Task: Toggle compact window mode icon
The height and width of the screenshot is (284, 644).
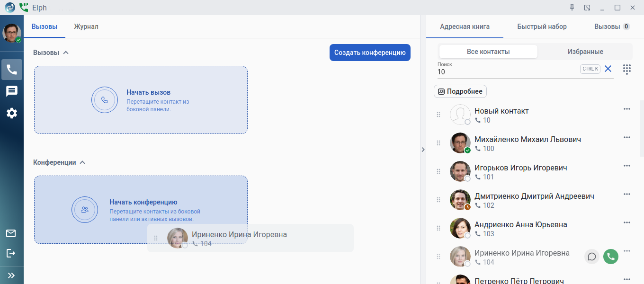Action: pyautogui.click(x=587, y=8)
